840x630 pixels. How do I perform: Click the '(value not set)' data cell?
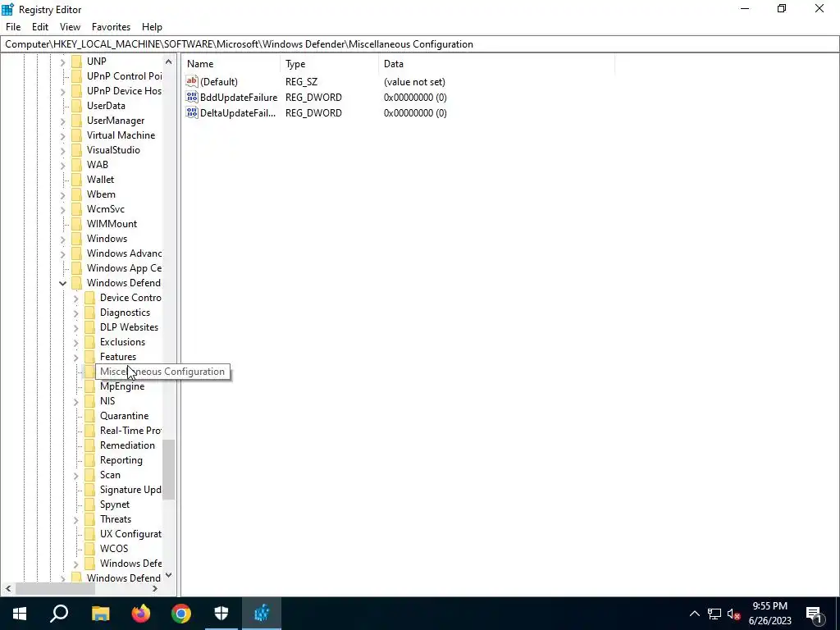pyautogui.click(x=414, y=82)
